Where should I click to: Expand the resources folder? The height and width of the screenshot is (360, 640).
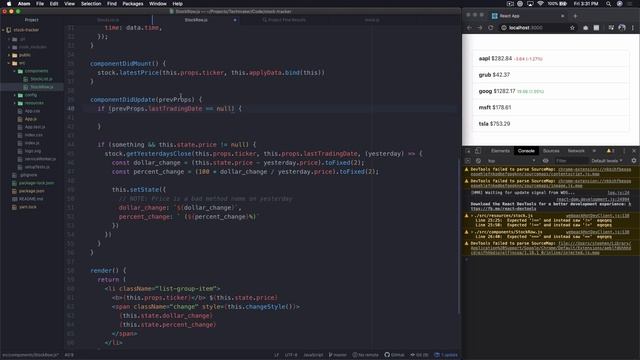coord(30,103)
